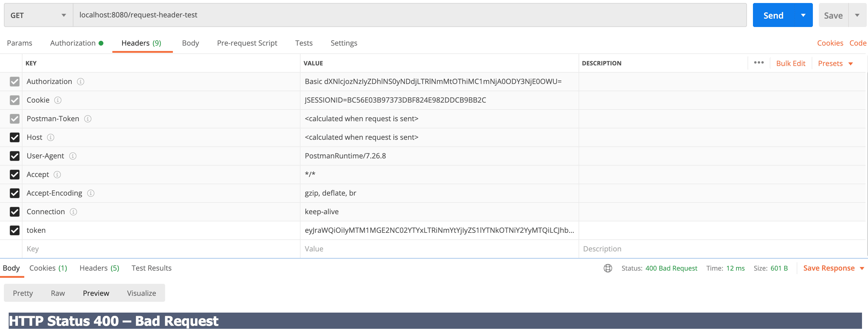Disable the Connection keep-alive header
868x333 pixels.
[x=14, y=211]
